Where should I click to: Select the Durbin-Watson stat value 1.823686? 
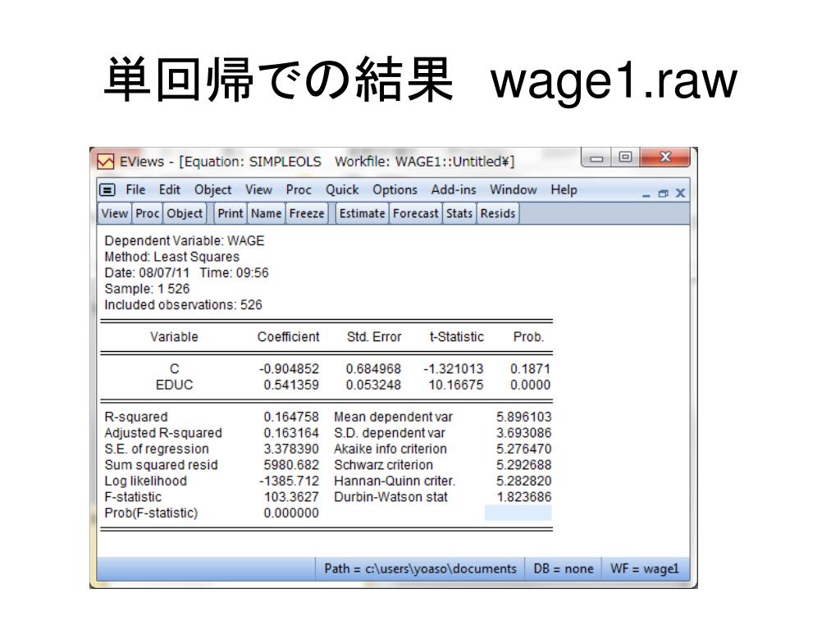point(524,497)
